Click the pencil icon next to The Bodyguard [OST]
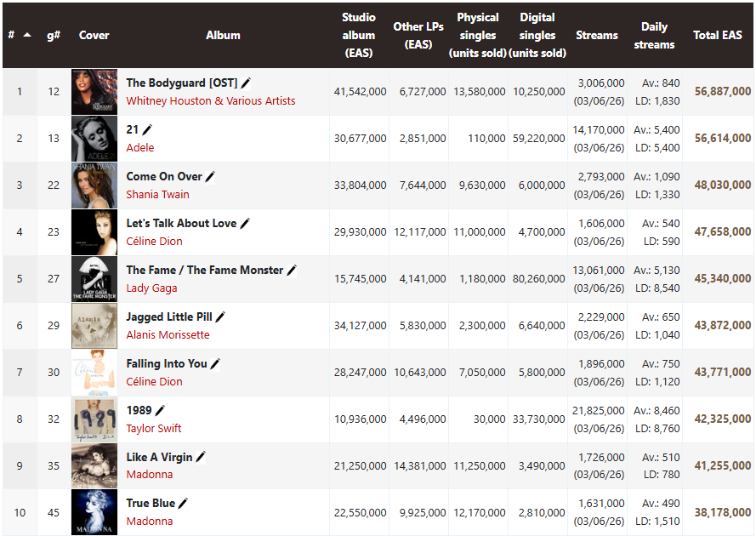The height and width of the screenshot is (536, 756). click(246, 83)
